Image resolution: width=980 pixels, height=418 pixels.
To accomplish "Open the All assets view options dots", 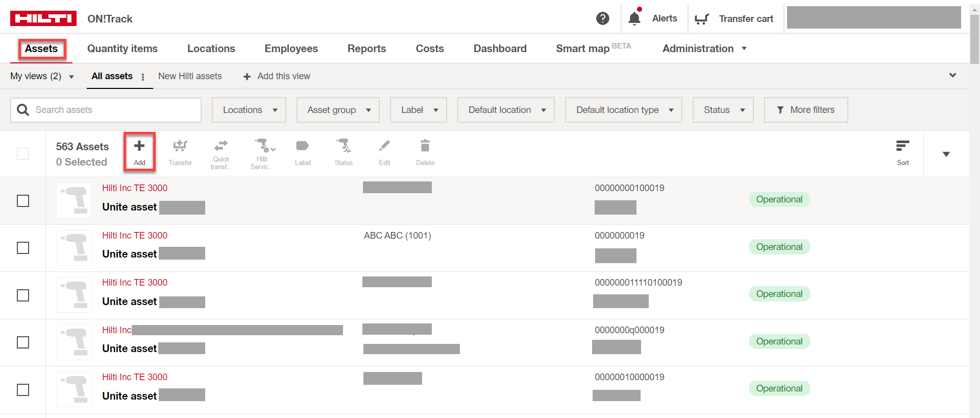I will pyautogui.click(x=143, y=77).
